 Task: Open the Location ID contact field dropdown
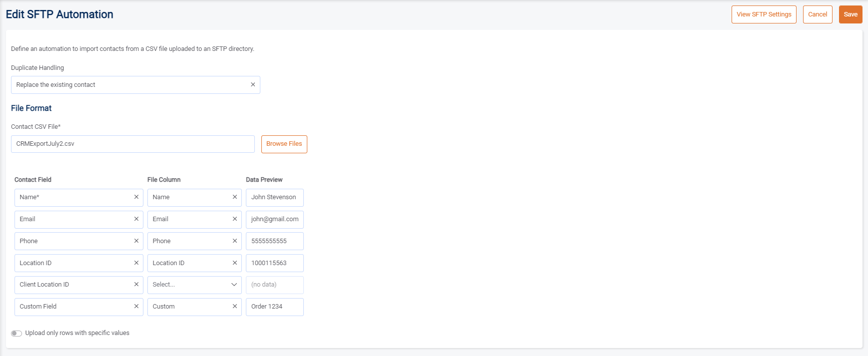[72, 263]
